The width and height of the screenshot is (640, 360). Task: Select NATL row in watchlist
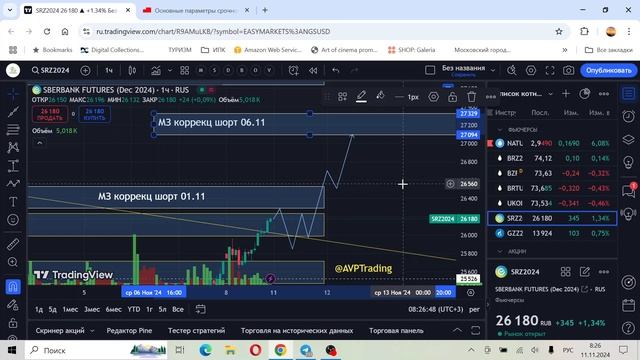coord(552,143)
